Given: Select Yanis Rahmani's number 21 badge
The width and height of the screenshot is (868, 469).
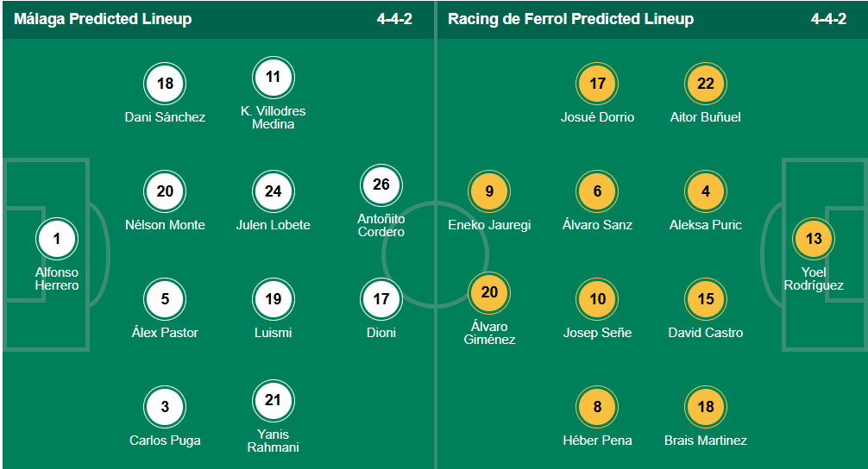Looking at the screenshot, I should 273,400.
